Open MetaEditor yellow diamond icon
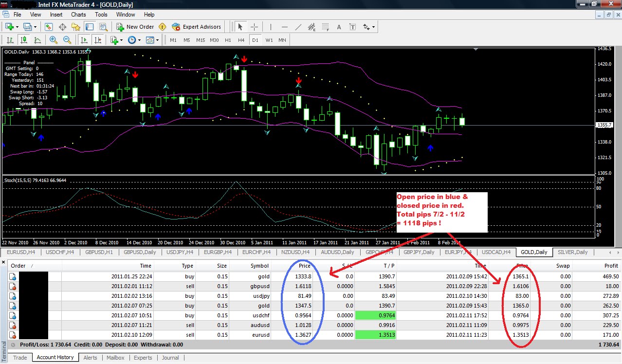This screenshot has width=622, height=364. (x=163, y=27)
